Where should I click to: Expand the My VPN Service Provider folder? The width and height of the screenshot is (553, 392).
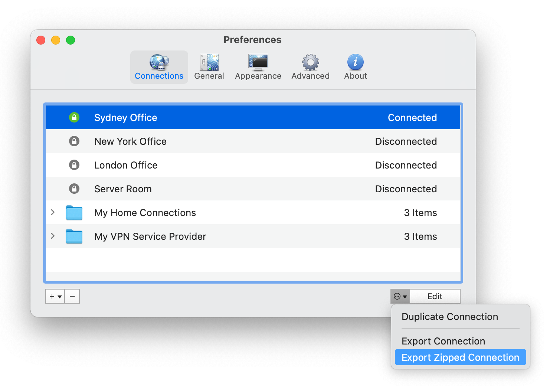53,236
